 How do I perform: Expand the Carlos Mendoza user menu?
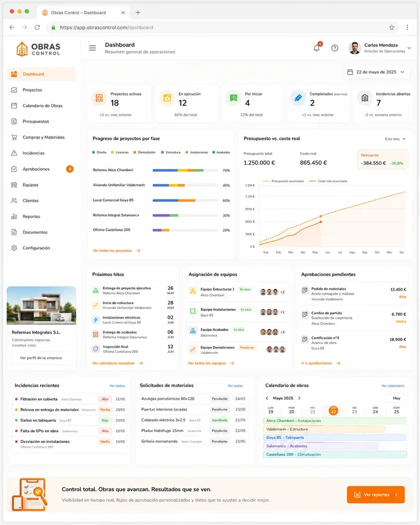379,48
